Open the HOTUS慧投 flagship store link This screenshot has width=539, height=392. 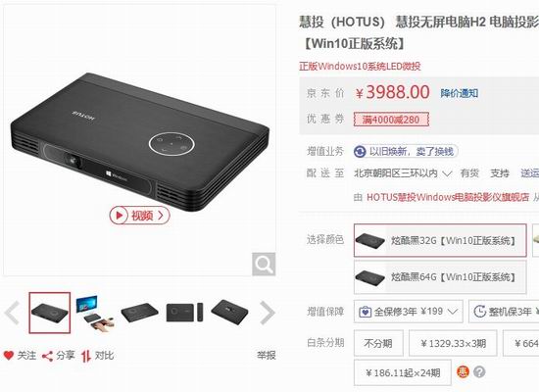[448, 197]
